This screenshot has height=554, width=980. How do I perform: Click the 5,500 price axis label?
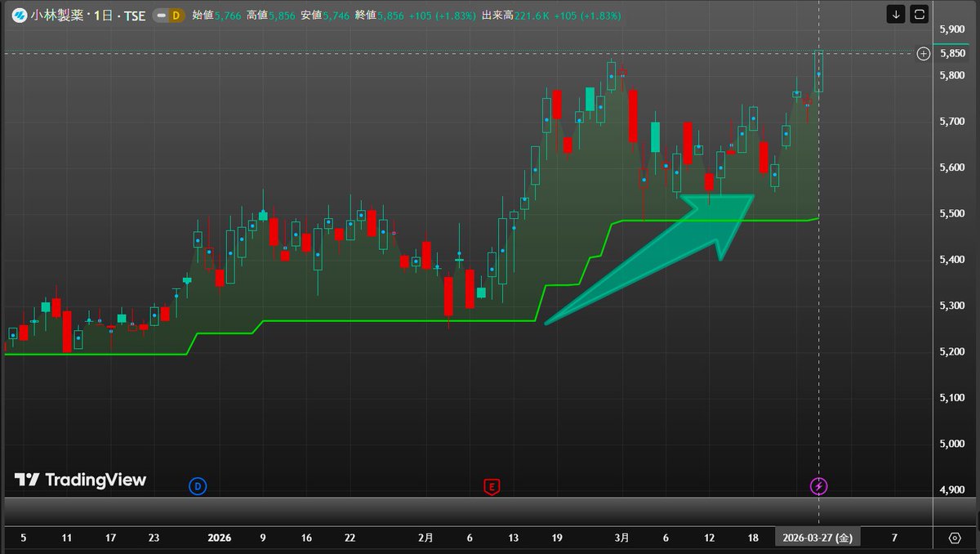point(954,214)
